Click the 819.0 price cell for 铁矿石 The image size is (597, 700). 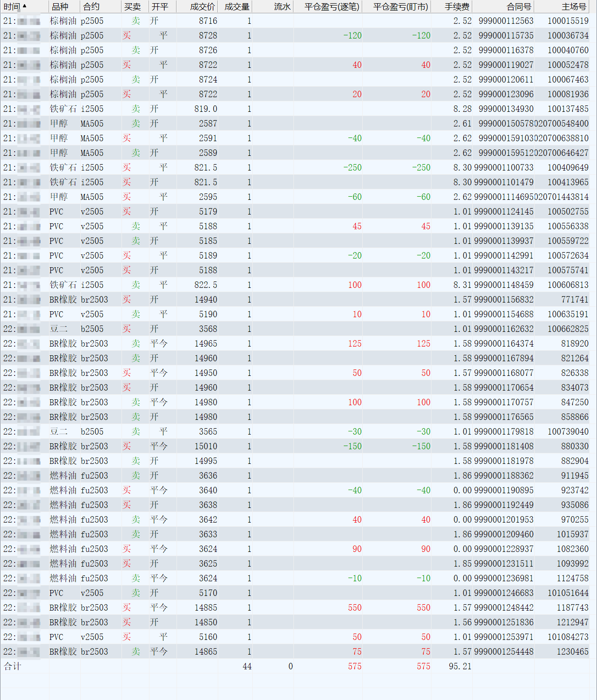coord(205,109)
